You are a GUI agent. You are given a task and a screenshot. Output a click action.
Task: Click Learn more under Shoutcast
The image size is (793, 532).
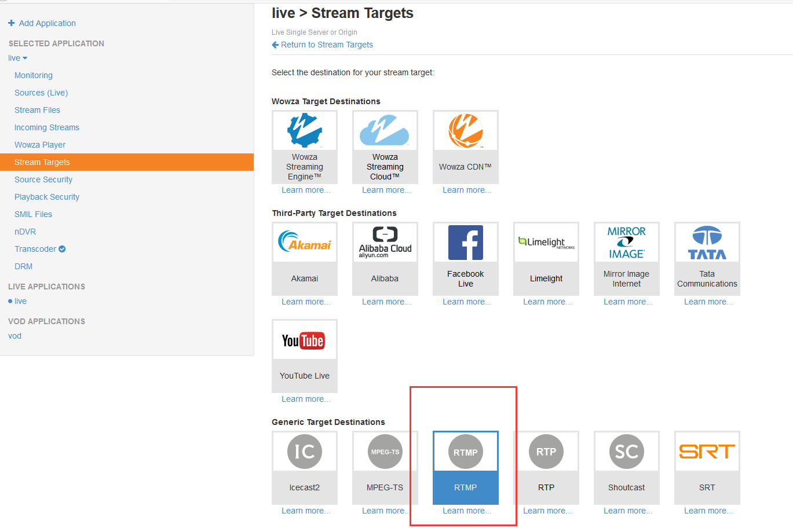click(x=628, y=511)
